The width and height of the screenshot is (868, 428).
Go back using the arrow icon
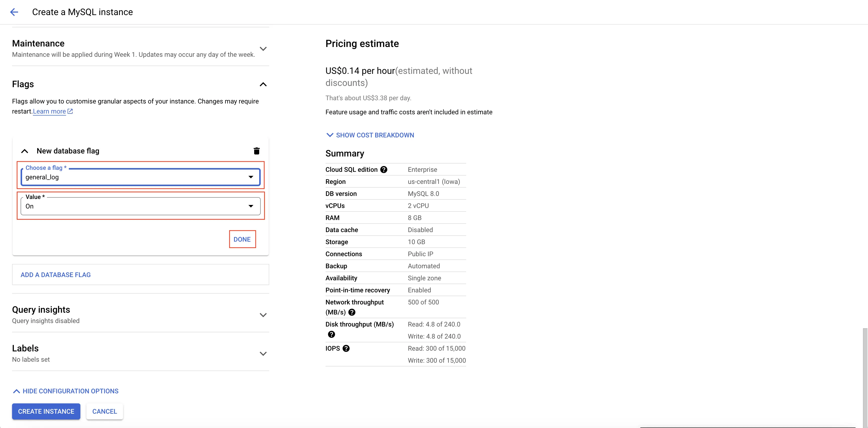(x=14, y=12)
